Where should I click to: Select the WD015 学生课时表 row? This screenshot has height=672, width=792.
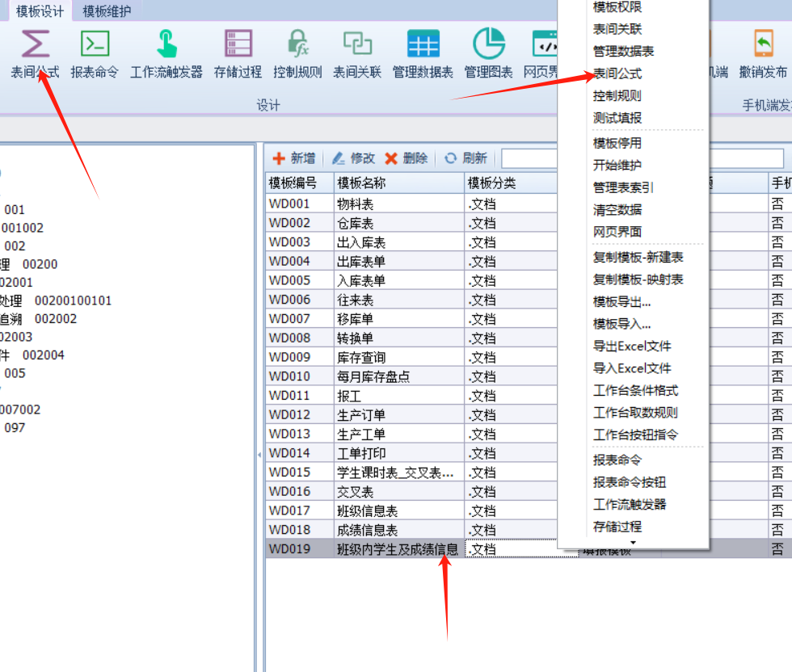[394, 472]
